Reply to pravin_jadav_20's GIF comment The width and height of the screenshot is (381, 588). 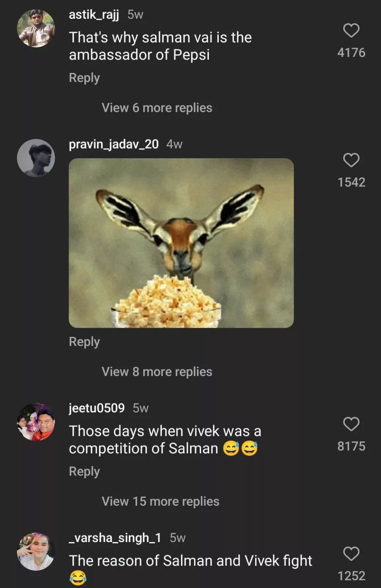[x=84, y=342]
